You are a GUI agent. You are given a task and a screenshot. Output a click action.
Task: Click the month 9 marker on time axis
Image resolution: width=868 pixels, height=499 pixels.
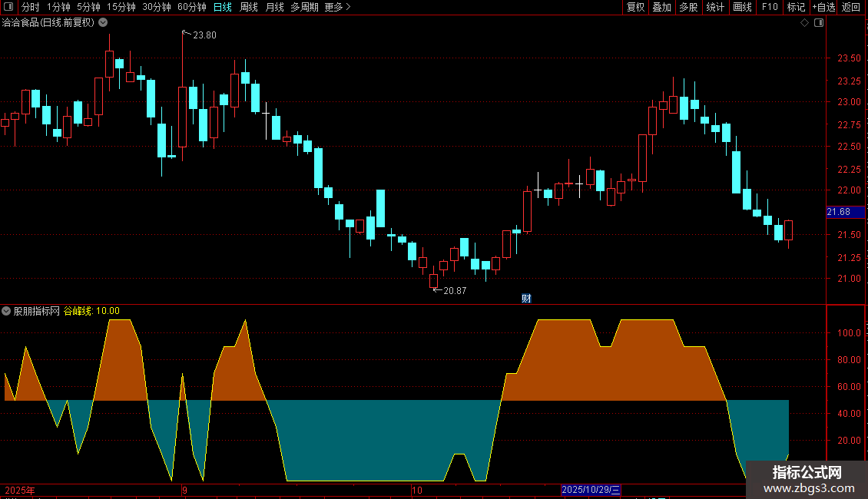pyautogui.click(x=184, y=491)
